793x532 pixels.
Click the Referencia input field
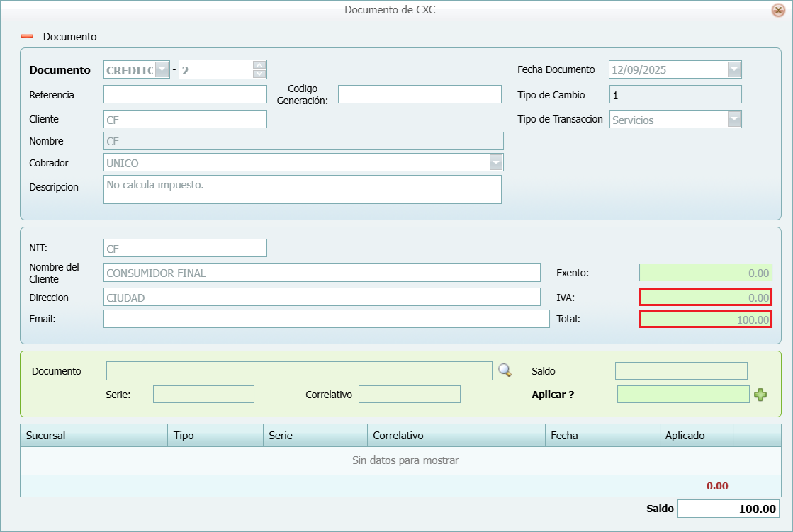click(x=185, y=94)
